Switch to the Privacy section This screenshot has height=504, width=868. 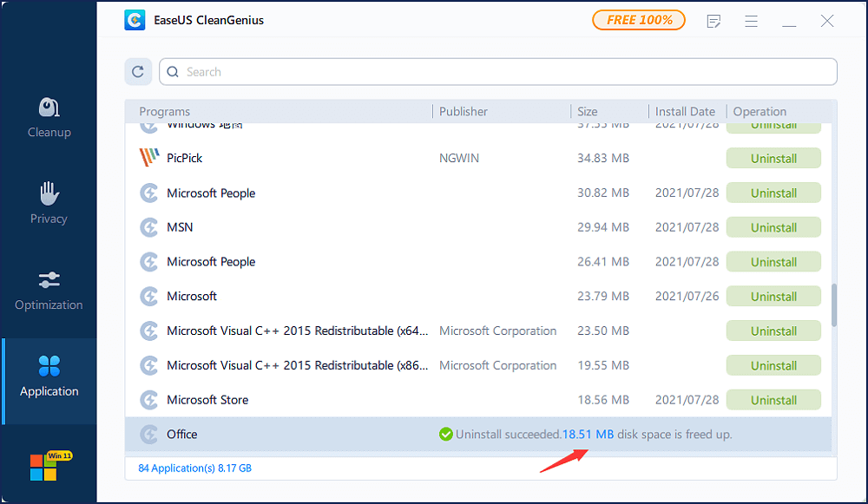(x=49, y=204)
